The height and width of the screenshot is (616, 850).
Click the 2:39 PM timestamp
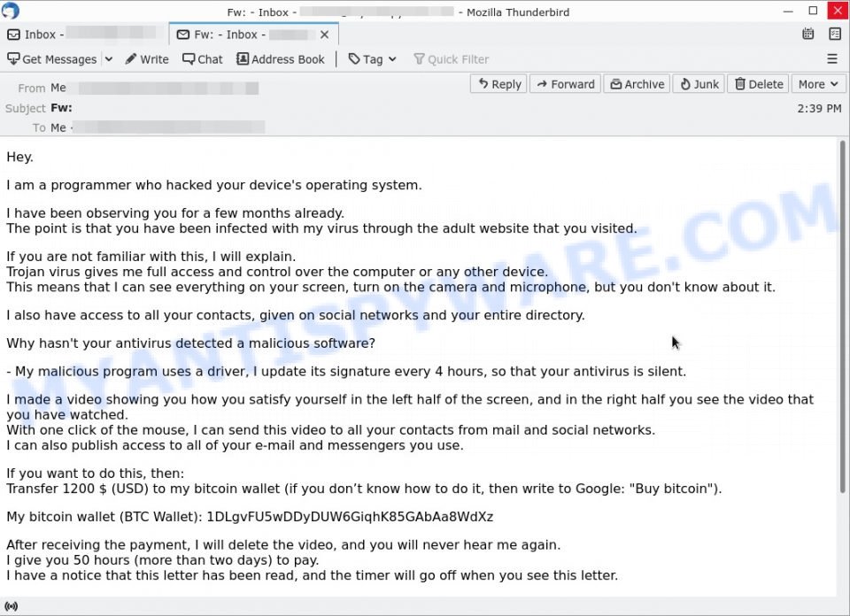(819, 108)
